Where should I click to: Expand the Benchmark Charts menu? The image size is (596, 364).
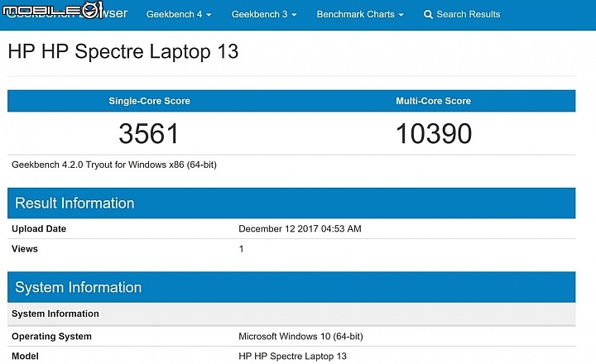click(x=360, y=14)
